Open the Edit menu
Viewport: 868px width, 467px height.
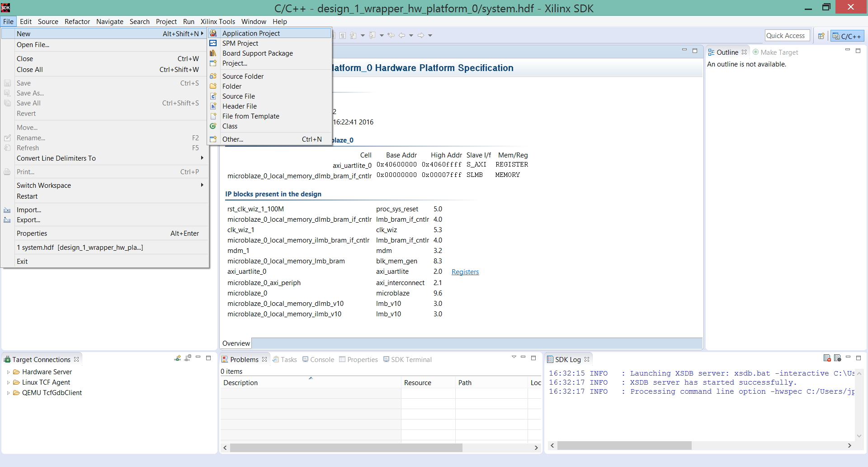click(x=26, y=21)
